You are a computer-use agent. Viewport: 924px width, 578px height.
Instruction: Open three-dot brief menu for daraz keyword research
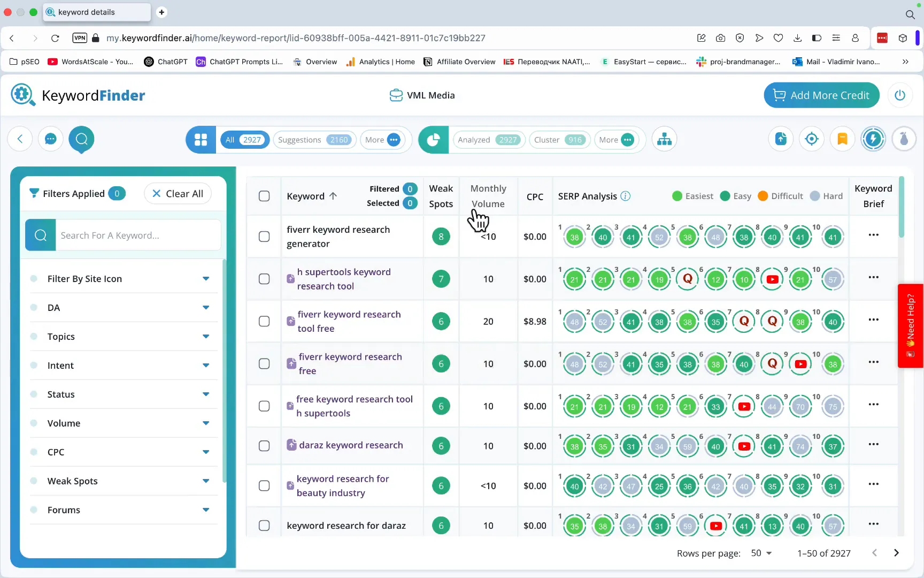874,444
